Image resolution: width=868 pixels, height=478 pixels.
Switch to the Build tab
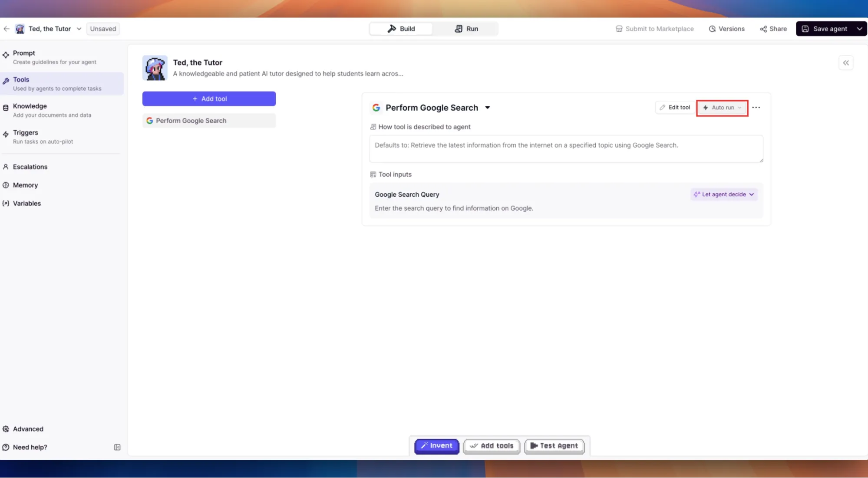click(401, 29)
